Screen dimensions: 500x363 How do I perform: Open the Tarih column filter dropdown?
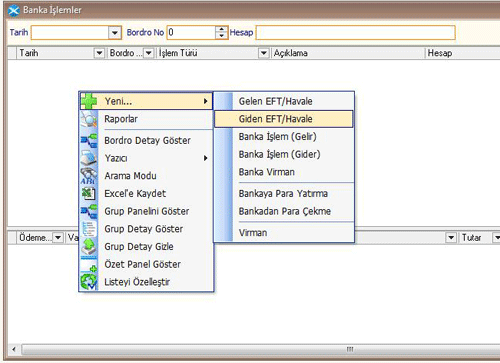(x=99, y=53)
